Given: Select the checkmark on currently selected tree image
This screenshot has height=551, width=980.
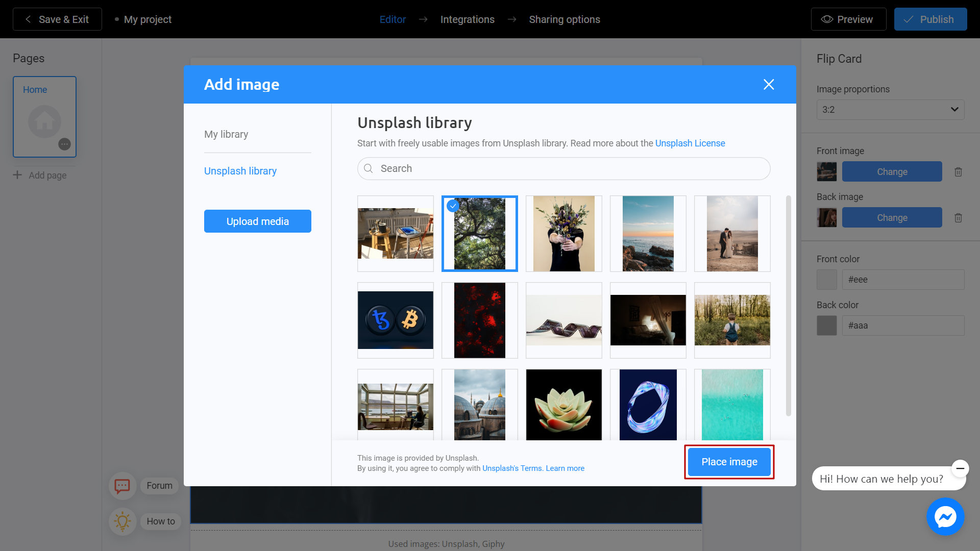Looking at the screenshot, I should [x=453, y=205].
